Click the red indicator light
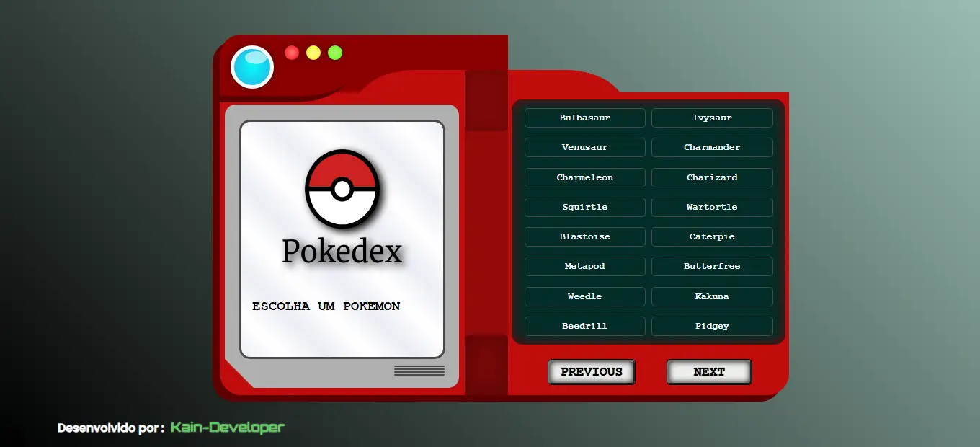This screenshot has height=447, width=980. pos(291,52)
